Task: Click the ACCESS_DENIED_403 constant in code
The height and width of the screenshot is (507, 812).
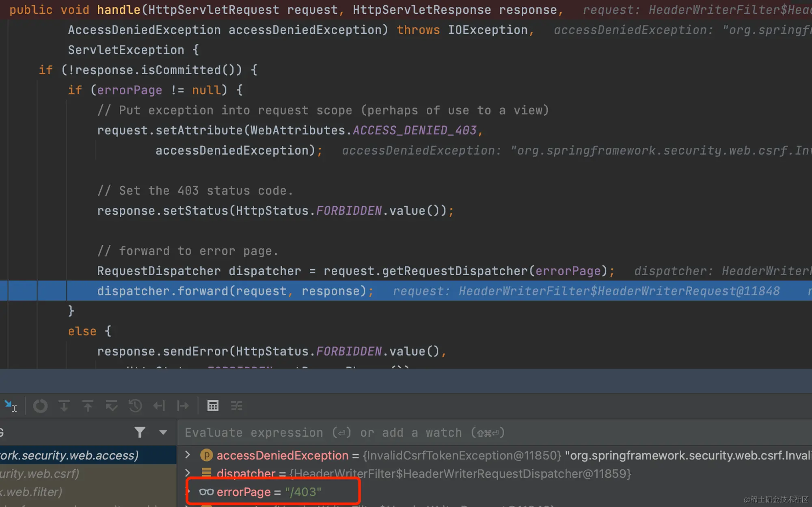Action: 414,130
